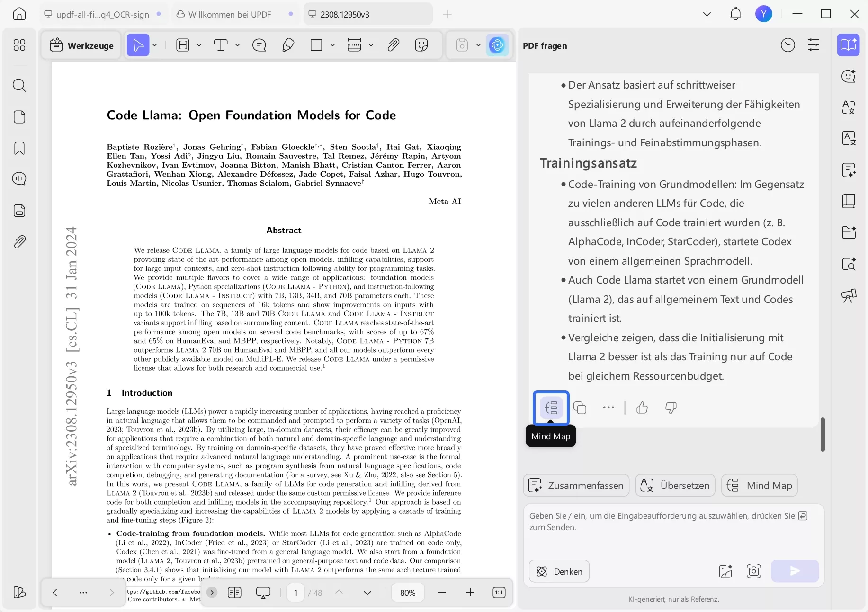Image resolution: width=868 pixels, height=612 pixels.
Task: Switch to the Willkommen bei UPDF tab
Action: click(x=235, y=14)
